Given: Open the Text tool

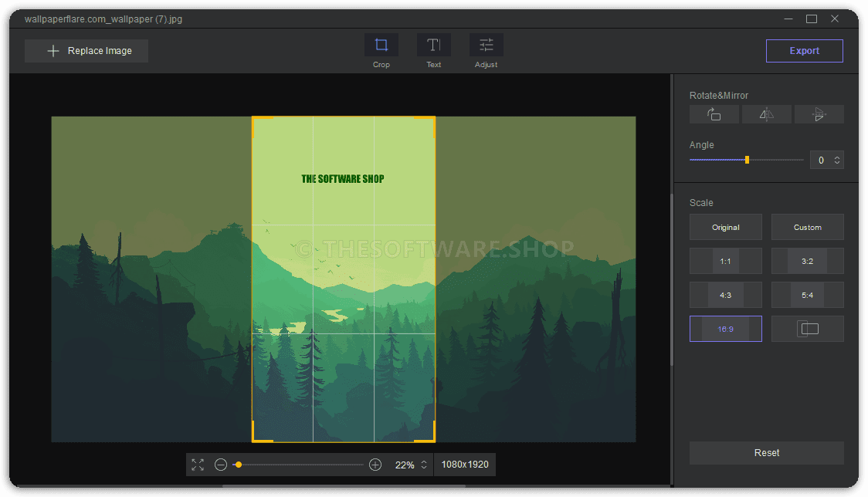Looking at the screenshot, I should click(x=433, y=45).
